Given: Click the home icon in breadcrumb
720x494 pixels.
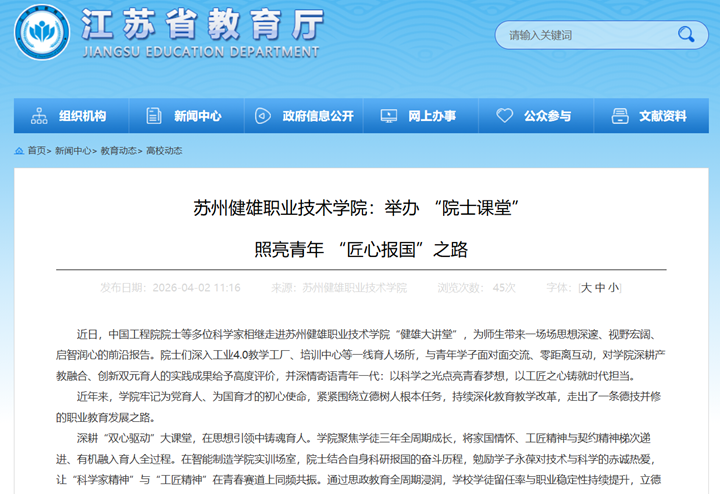Looking at the screenshot, I should coord(19,150).
